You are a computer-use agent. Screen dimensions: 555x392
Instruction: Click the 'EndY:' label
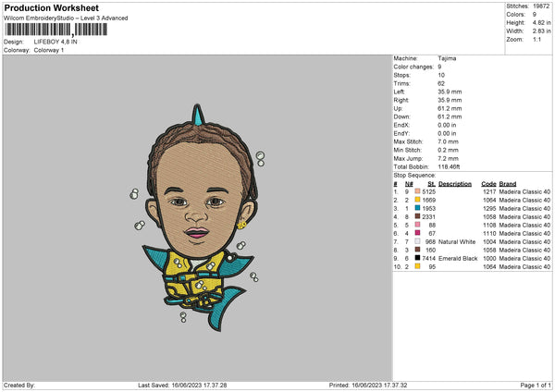401,133
